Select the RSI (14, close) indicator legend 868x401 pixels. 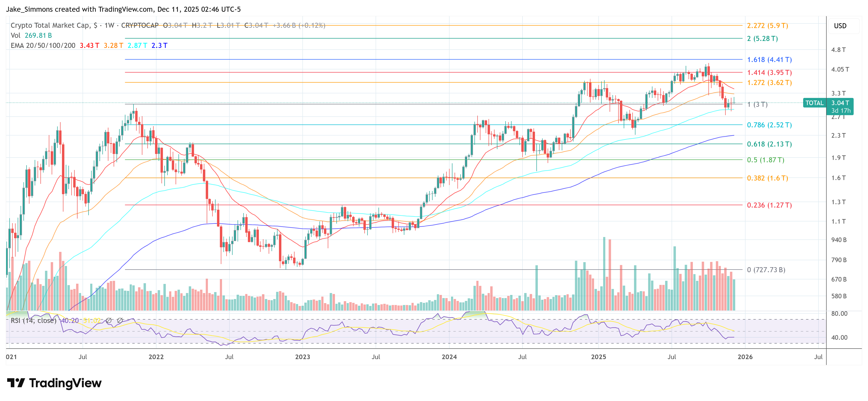pos(33,320)
